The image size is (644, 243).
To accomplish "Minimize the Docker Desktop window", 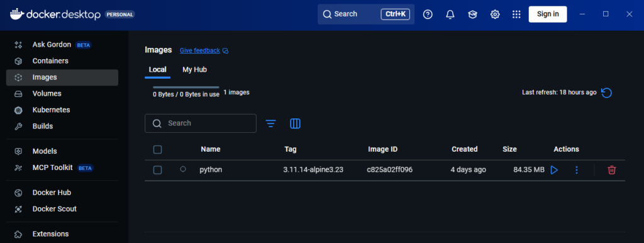I will pyautogui.click(x=582, y=14).
